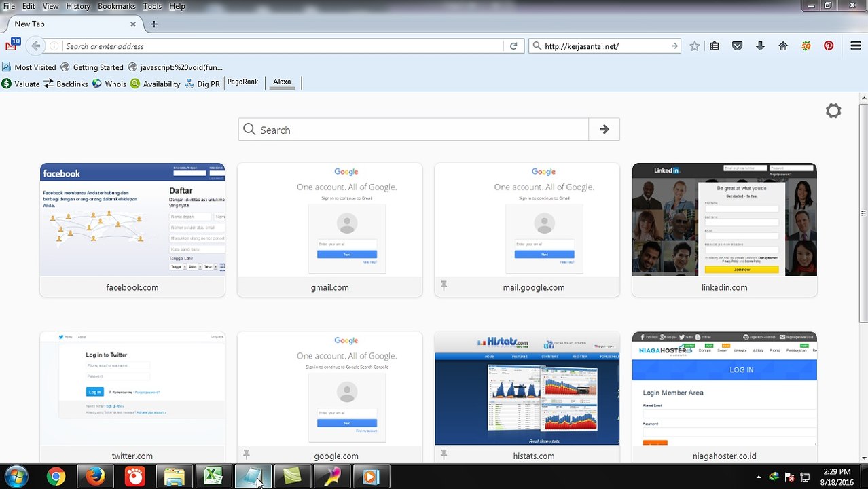Bookmark this page with the star icon
868x489 pixels.
click(694, 46)
